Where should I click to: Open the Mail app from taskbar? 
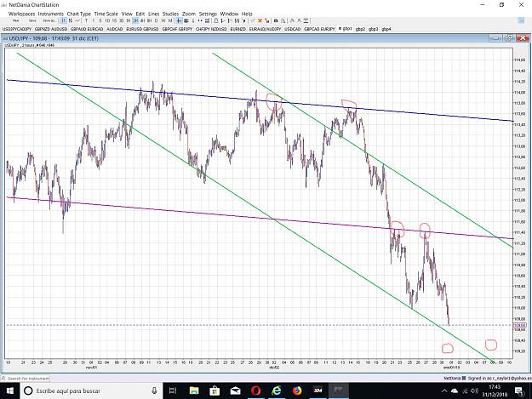coord(235,390)
